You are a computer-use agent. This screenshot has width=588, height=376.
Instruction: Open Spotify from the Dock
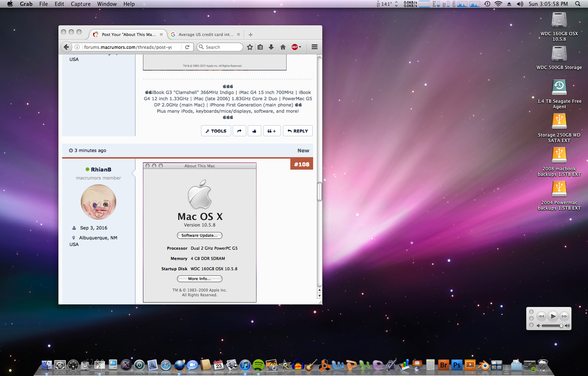tap(258, 365)
